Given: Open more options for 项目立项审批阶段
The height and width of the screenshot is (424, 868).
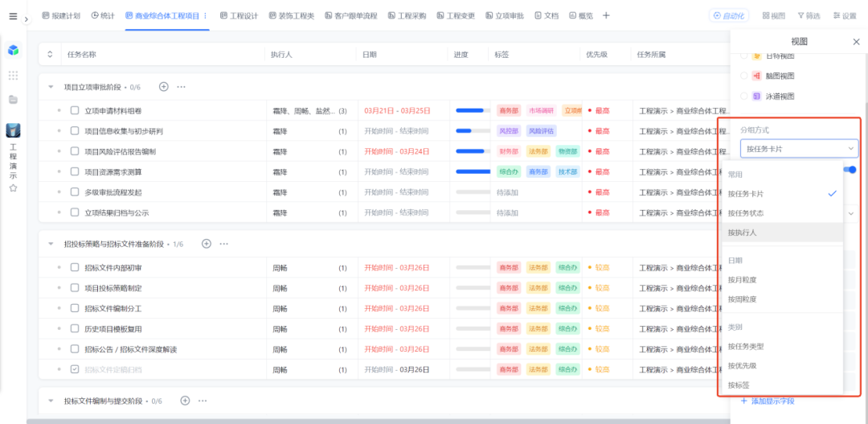Looking at the screenshot, I should 181,86.
